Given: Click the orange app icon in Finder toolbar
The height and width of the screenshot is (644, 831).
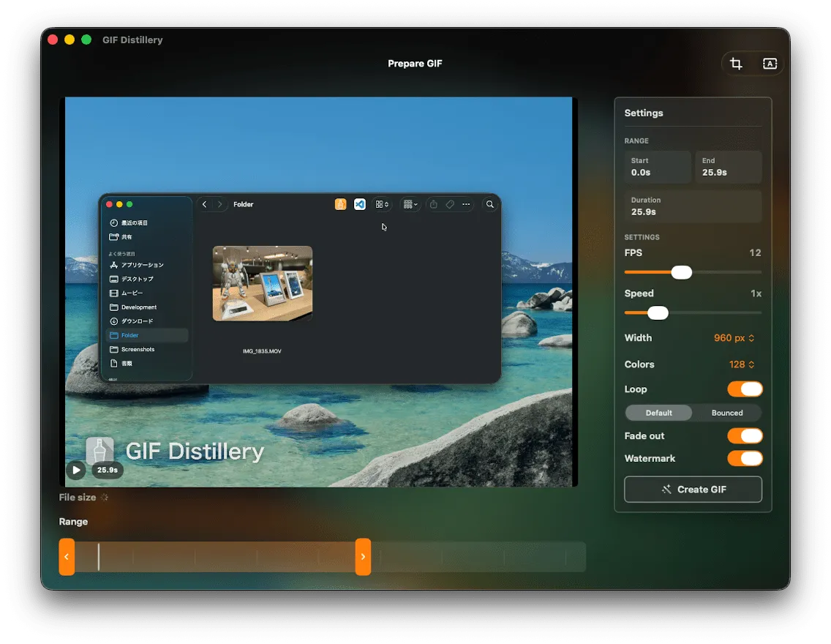Looking at the screenshot, I should (341, 204).
